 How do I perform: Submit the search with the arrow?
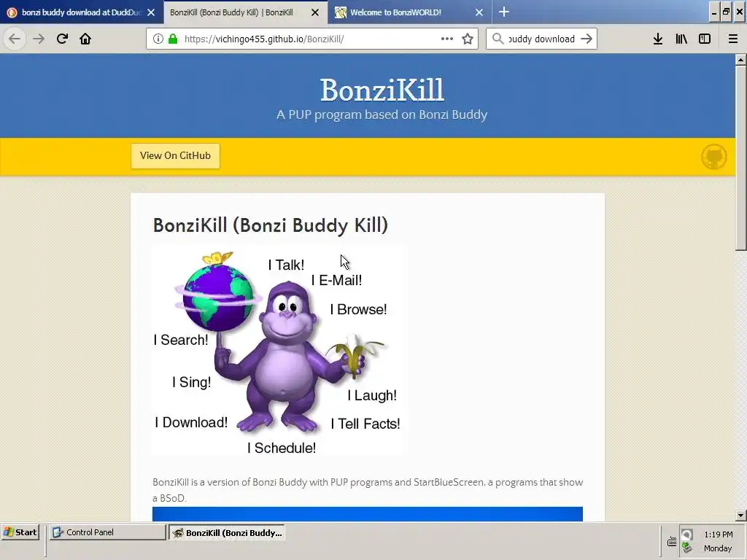587,39
